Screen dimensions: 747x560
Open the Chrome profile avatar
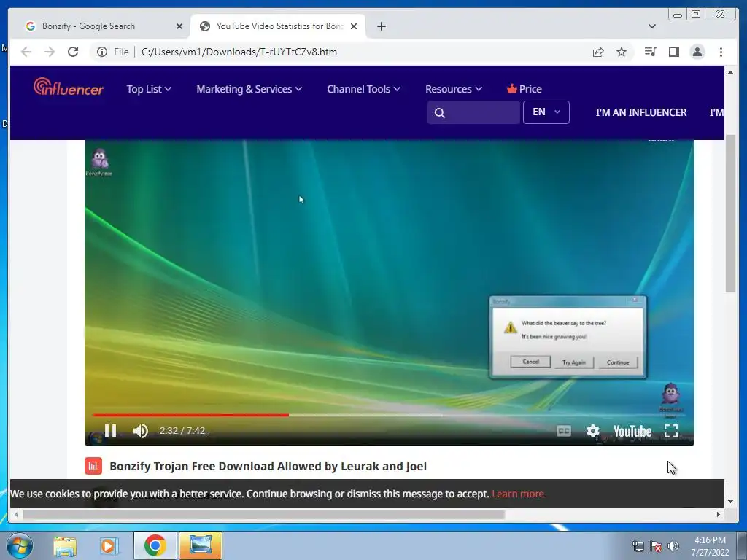coord(697,52)
